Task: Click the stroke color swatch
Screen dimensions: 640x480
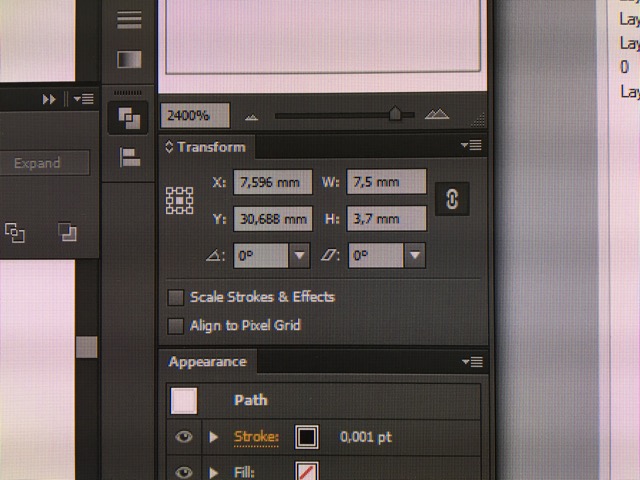Action: point(307,437)
